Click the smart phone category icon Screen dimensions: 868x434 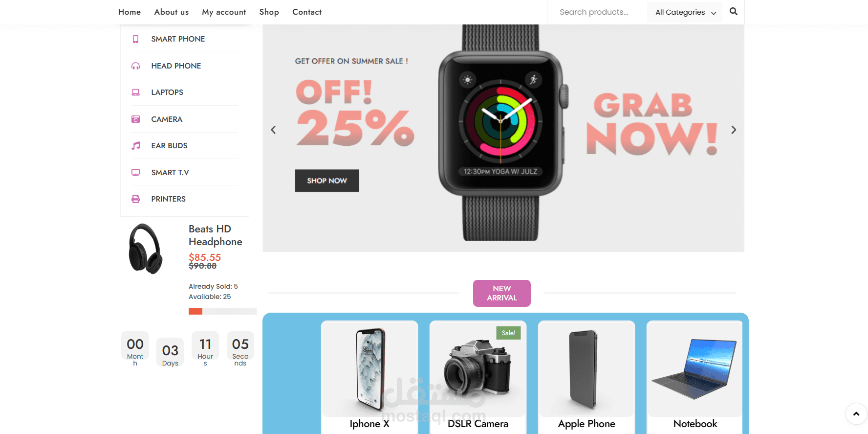[x=136, y=39]
